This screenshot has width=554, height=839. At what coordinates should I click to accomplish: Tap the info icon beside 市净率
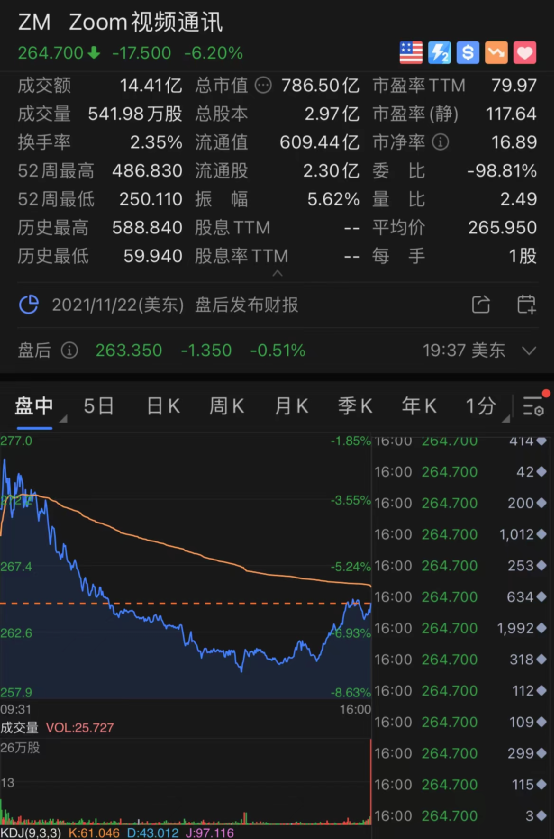tap(441, 142)
